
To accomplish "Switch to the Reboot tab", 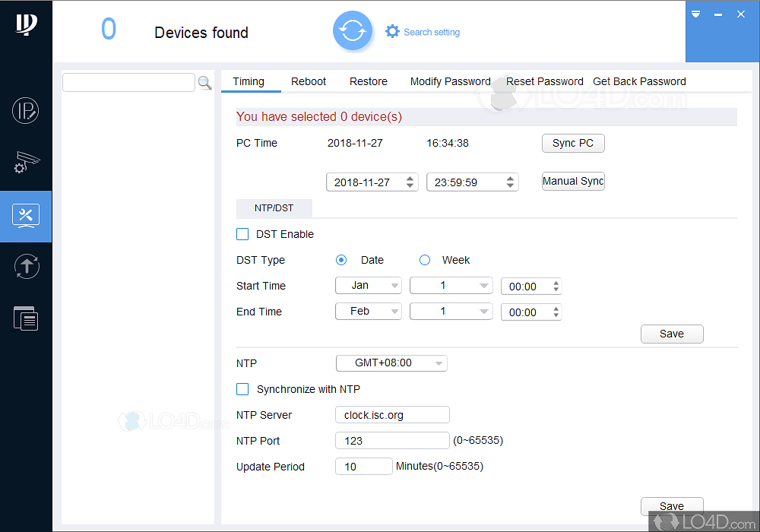I will pos(309,81).
